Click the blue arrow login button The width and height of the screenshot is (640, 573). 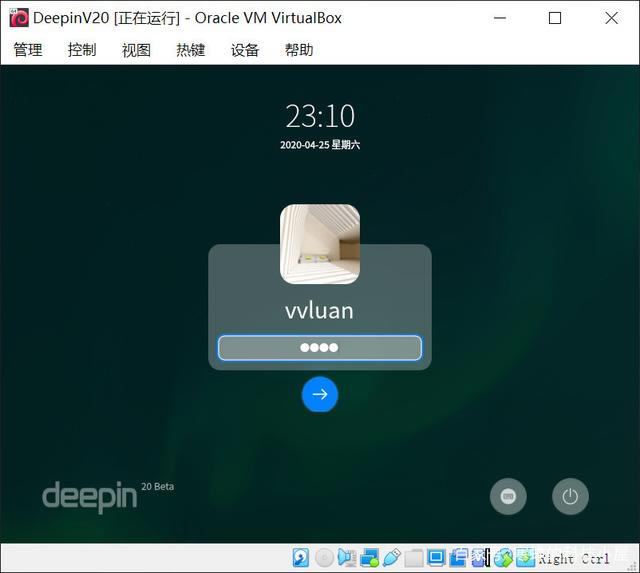[x=320, y=394]
